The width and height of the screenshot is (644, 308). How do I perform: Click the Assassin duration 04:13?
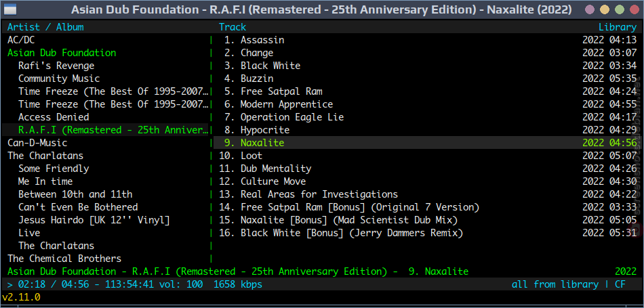coord(623,40)
